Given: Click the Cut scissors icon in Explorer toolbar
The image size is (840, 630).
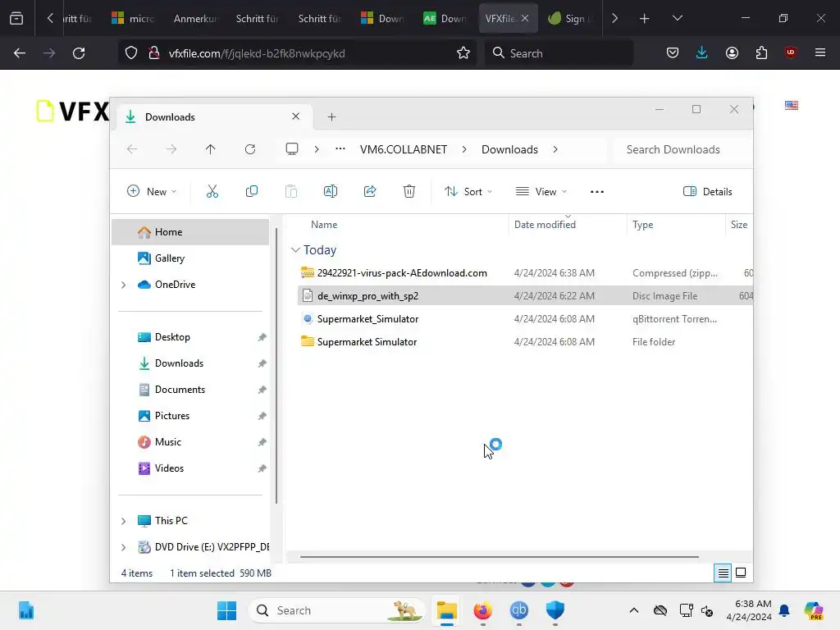Looking at the screenshot, I should 212,191.
